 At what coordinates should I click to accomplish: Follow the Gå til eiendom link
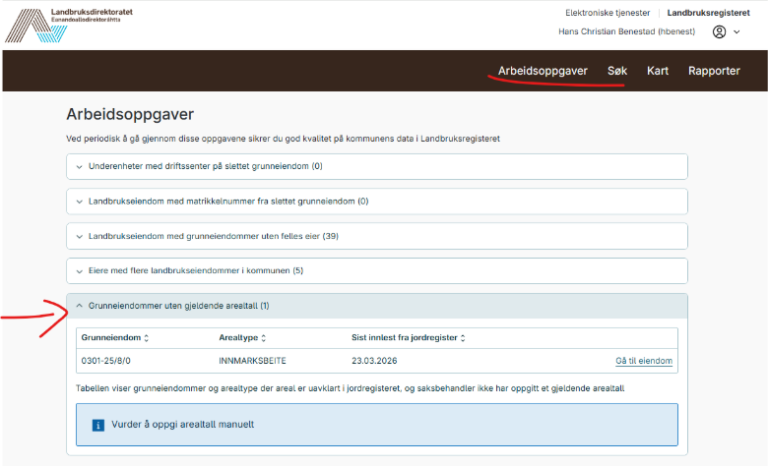(x=644, y=361)
